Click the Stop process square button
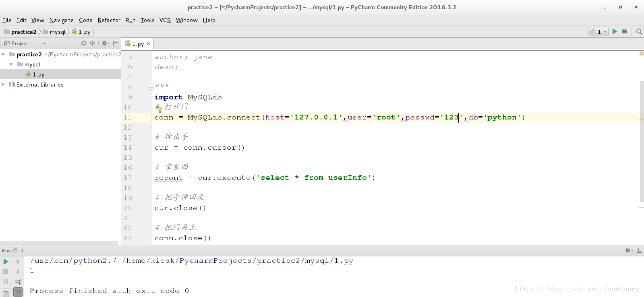Image resolution: width=644 pixels, height=297 pixels. 6,272
